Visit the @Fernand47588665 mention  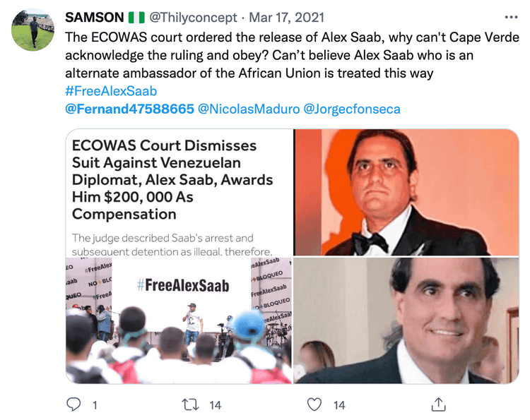(x=129, y=109)
